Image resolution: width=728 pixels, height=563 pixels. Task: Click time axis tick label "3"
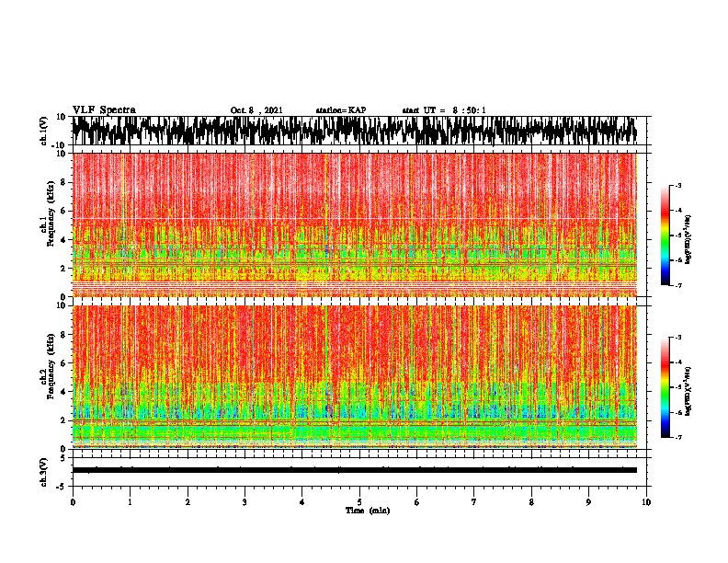click(245, 502)
